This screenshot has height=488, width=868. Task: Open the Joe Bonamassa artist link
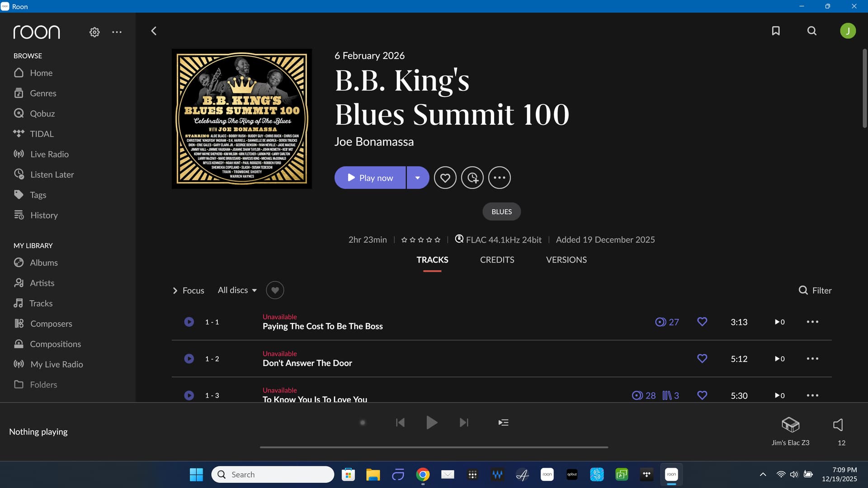coord(374,141)
